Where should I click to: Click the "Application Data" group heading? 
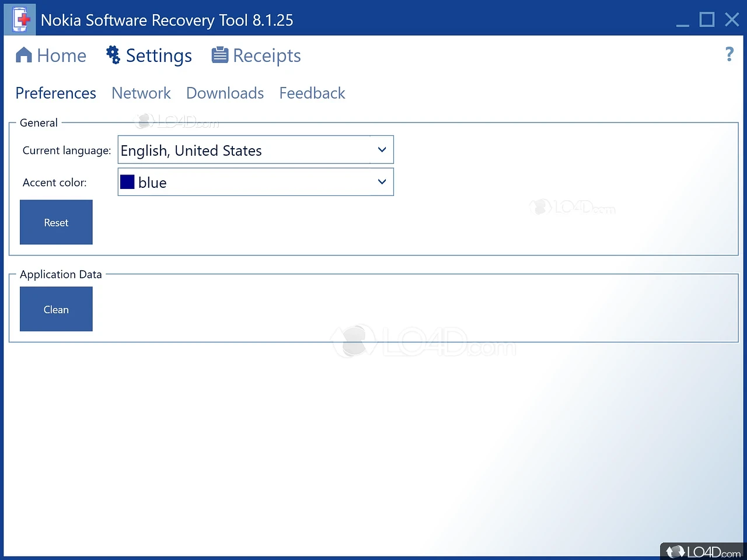61,274
